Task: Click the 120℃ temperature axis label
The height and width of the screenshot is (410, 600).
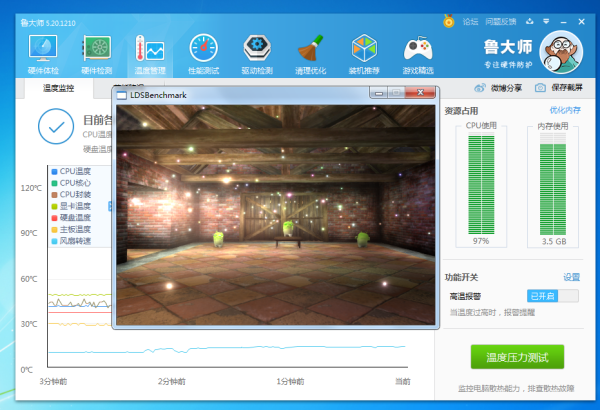Action: click(31, 188)
